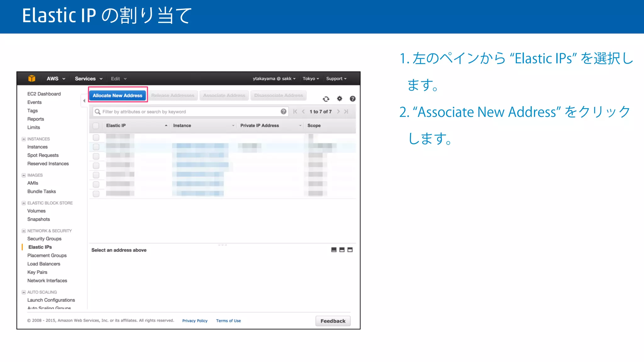The height and width of the screenshot is (362, 644).
Task: Refresh the Elastic IP list
Action: [x=326, y=99]
